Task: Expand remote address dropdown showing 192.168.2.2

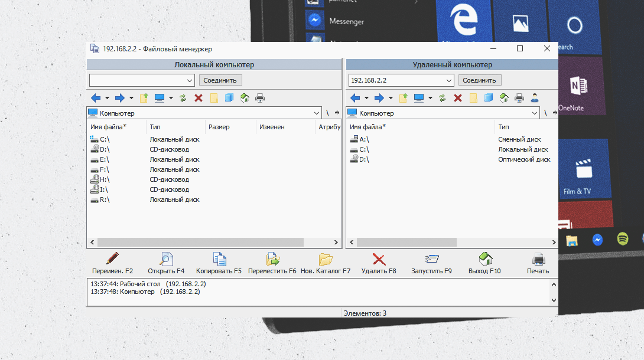Action: (x=449, y=80)
